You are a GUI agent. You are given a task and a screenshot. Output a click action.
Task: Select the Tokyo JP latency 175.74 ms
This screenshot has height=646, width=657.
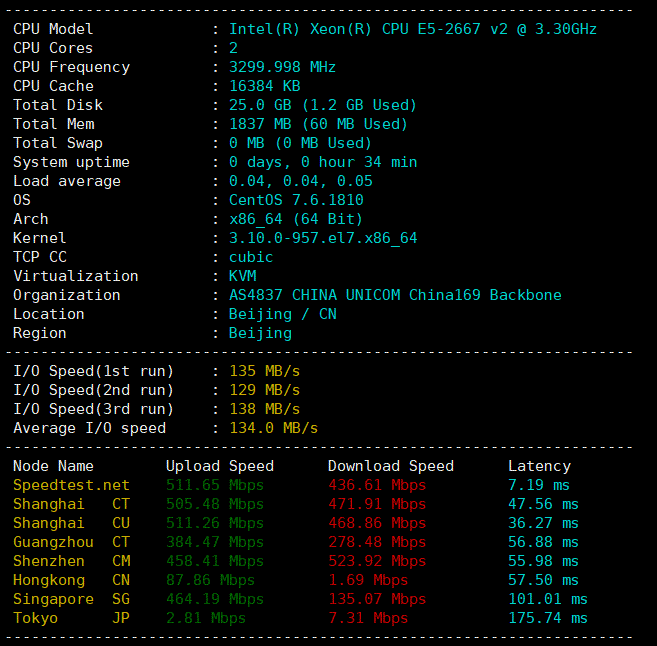(x=548, y=618)
